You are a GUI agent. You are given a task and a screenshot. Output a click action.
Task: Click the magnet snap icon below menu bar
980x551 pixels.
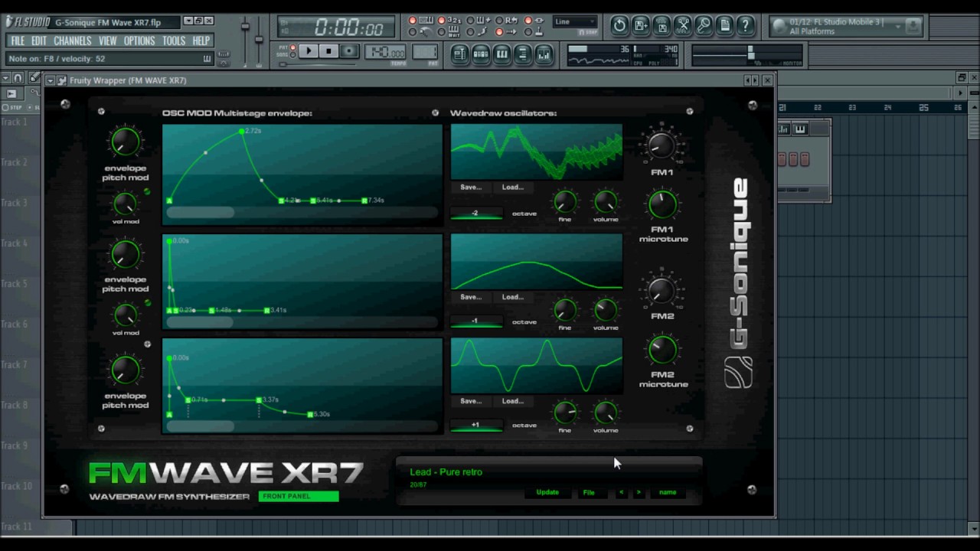tap(18, 78)
